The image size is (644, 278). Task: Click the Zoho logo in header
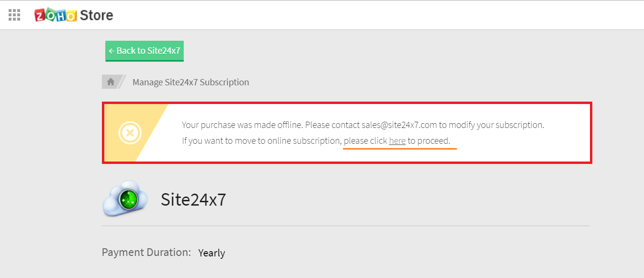56,15
